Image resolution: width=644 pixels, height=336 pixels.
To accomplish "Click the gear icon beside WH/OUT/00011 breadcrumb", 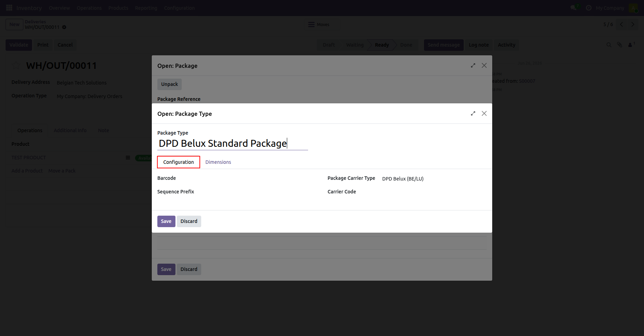I will [x=64, y=27].
